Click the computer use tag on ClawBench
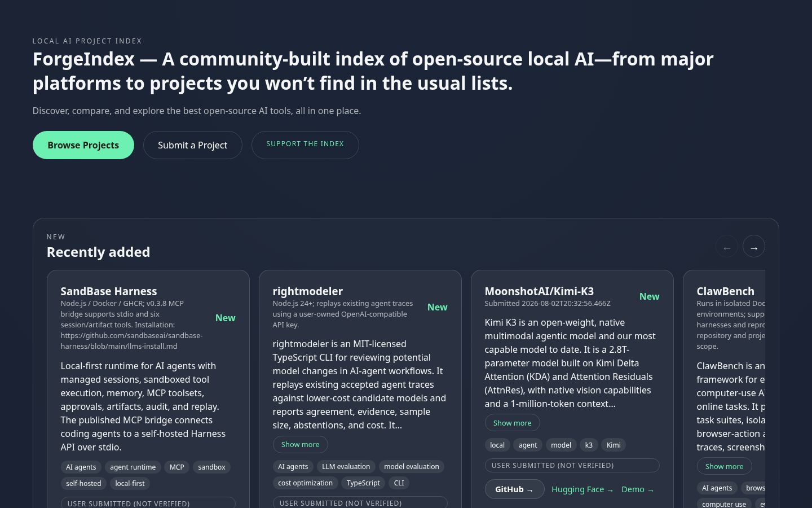 pos(724,503)
